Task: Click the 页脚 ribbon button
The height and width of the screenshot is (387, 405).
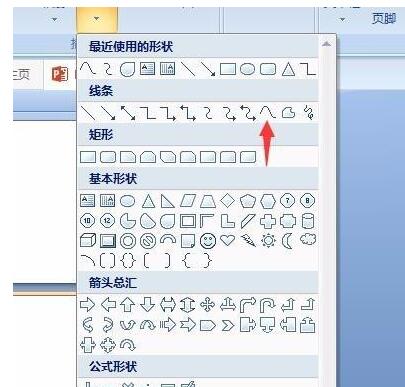Action: click(384, 18)
